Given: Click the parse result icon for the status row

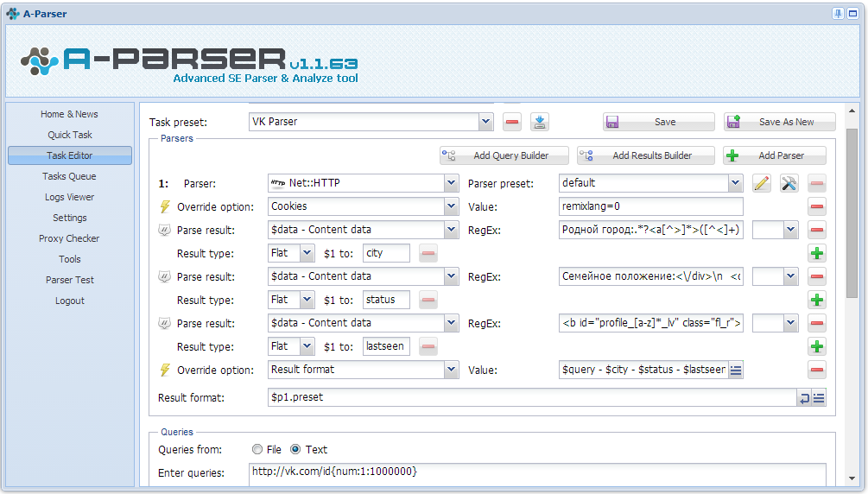Looking at the screenshot, I should click(164, 276).
